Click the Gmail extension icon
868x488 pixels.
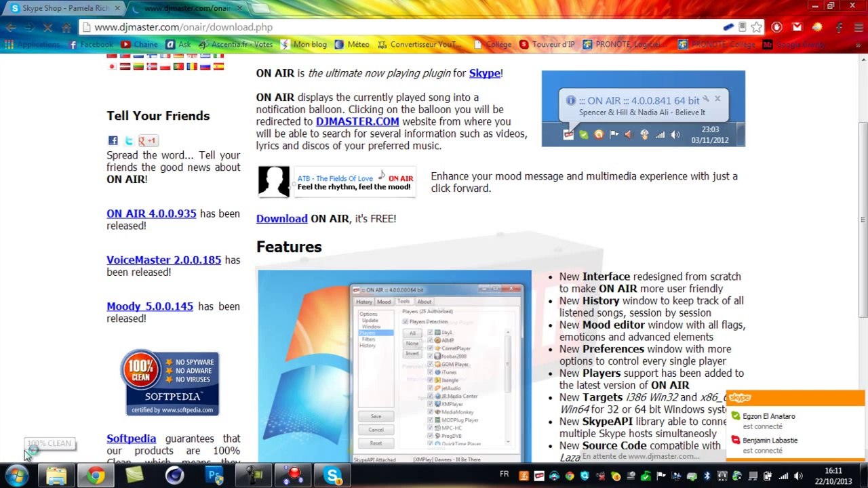tap(797, 28)
